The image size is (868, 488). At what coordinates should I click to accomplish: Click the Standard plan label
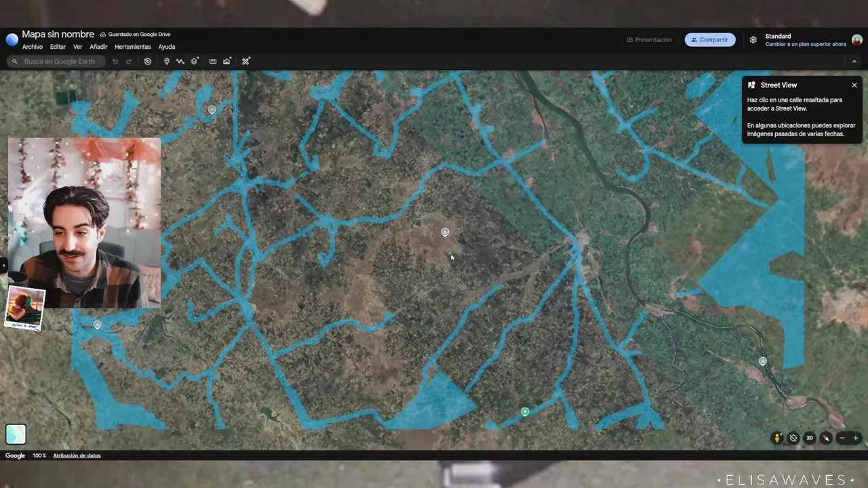click(x=778, y=36)
